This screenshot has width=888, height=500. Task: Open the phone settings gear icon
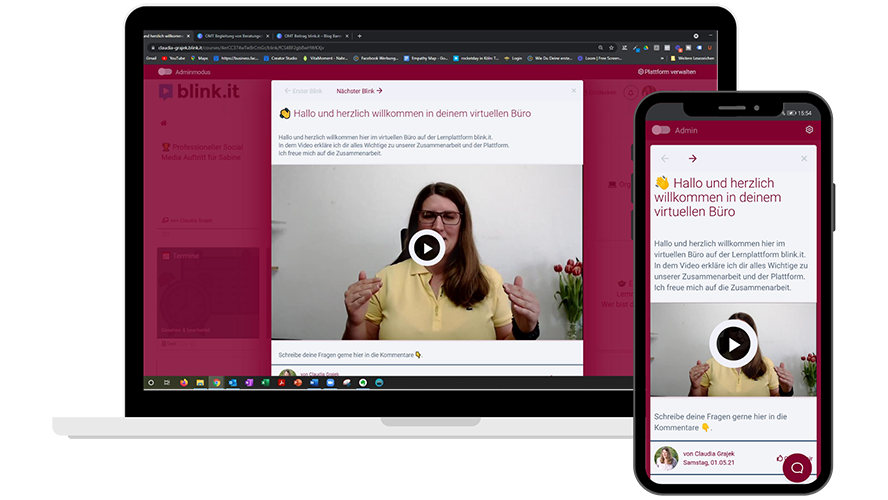809,130
